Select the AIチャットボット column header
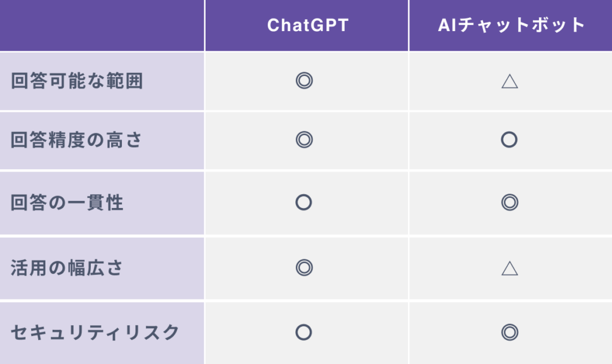The height and width of the screenshot is (364, 612). [x=510, y=25]
